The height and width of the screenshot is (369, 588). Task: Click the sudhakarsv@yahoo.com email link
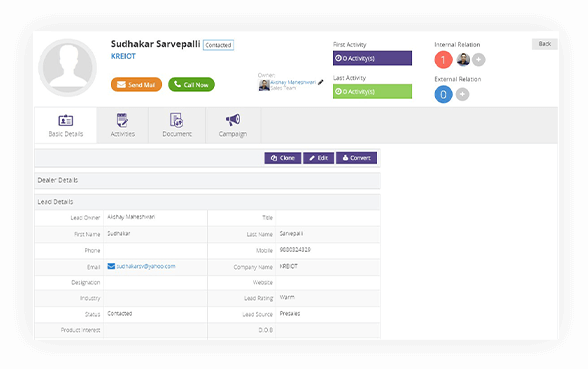tap(146, 266)
